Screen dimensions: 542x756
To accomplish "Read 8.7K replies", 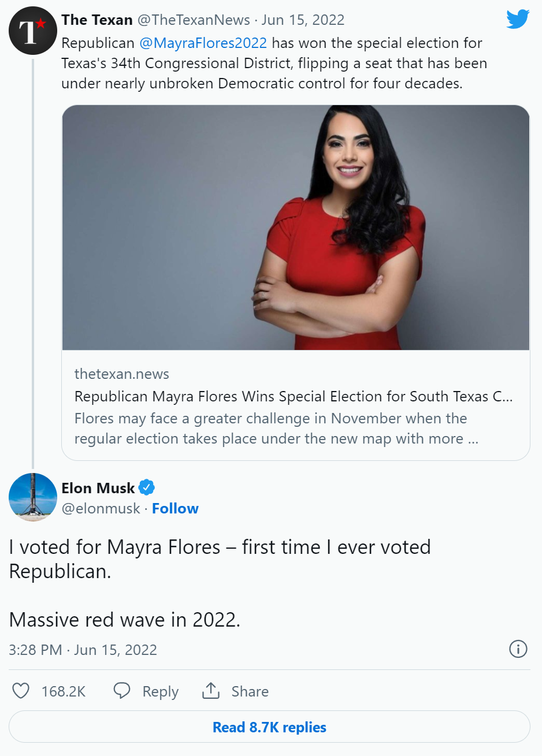I will coord(269,727).
